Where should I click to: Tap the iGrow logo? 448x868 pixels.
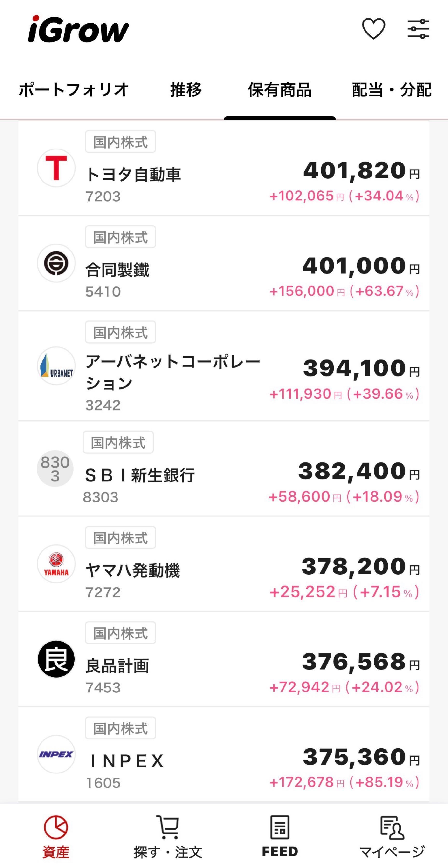pos(78,30)
